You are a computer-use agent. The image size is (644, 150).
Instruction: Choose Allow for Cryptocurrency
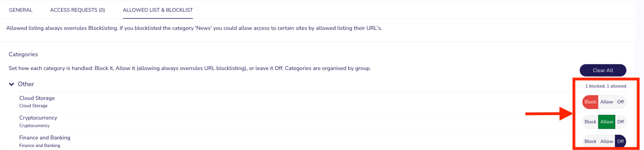coord(607,122)
